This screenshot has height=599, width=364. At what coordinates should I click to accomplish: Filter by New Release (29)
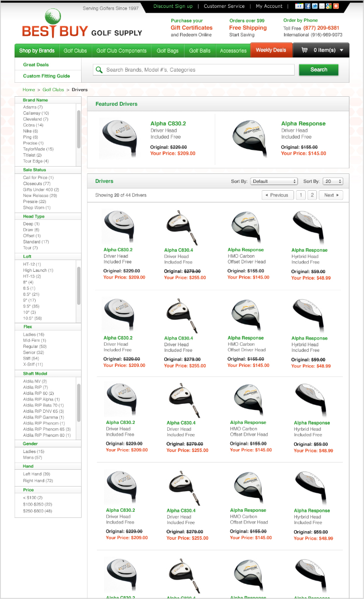[x=40, y=195]
